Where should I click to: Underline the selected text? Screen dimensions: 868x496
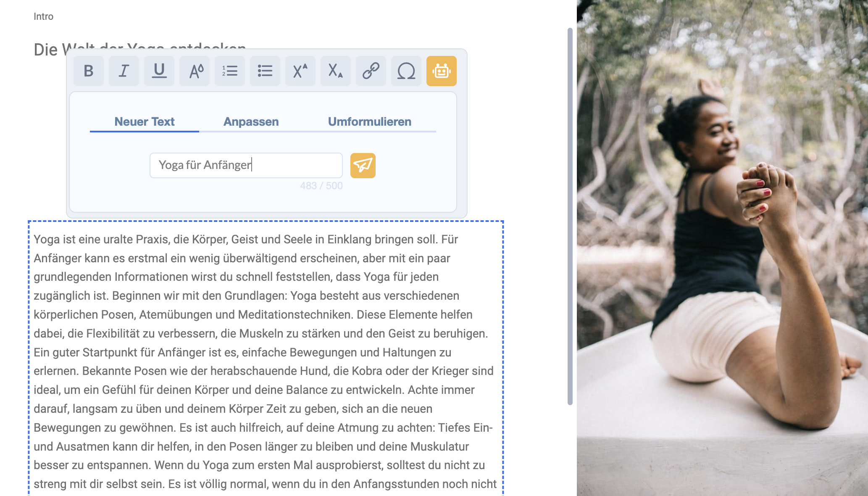click(x=159, y=71)
